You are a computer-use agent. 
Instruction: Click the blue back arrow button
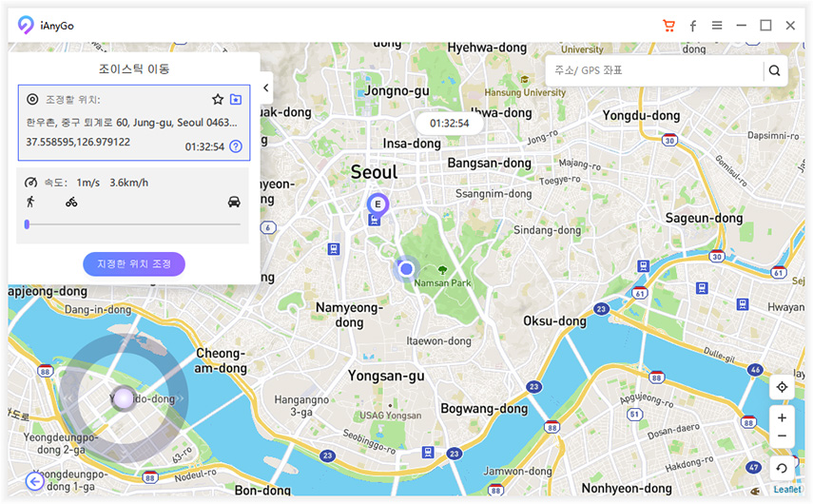35,482
